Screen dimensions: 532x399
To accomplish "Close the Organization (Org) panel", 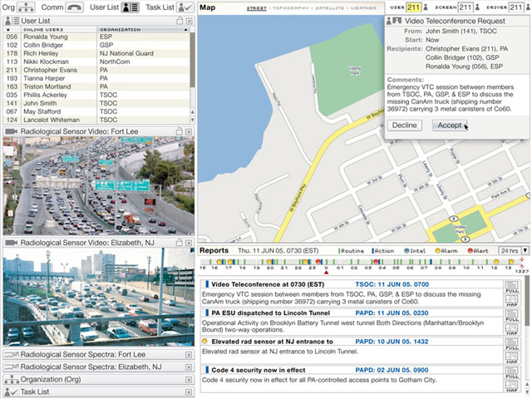I will point(189,380).
